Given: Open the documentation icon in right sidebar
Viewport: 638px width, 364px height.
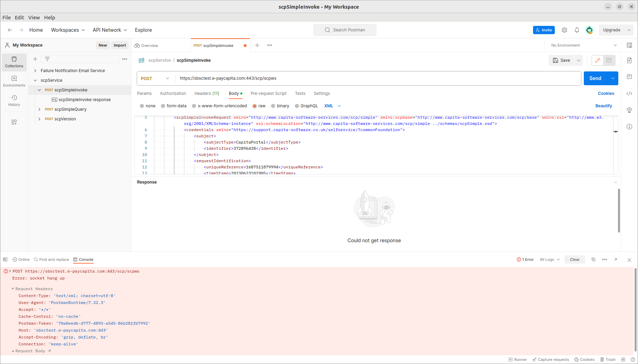Looking at the screenshot, I should coord(629,60).
